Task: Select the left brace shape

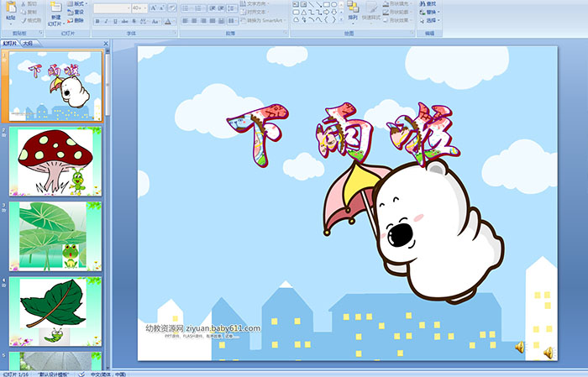Action: click(x=326, y=19)
